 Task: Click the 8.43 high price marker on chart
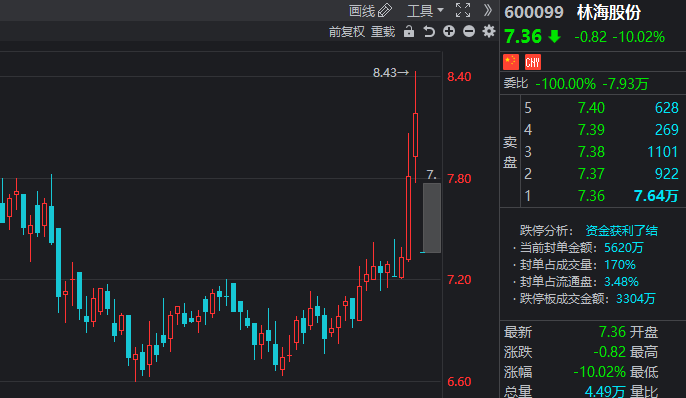coord(391,73)
